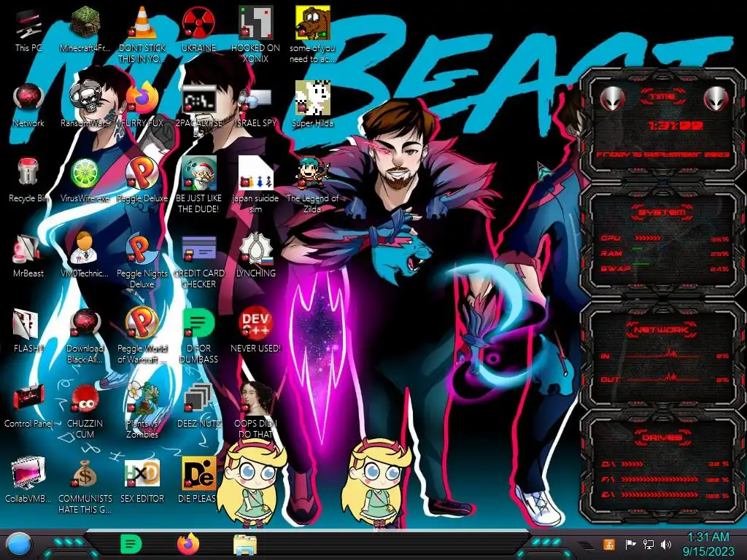This screenshot has width=747, height=560.
Task: Open the japan suicide sim icon
Action: pyautogui.click(x=255, y=184)
